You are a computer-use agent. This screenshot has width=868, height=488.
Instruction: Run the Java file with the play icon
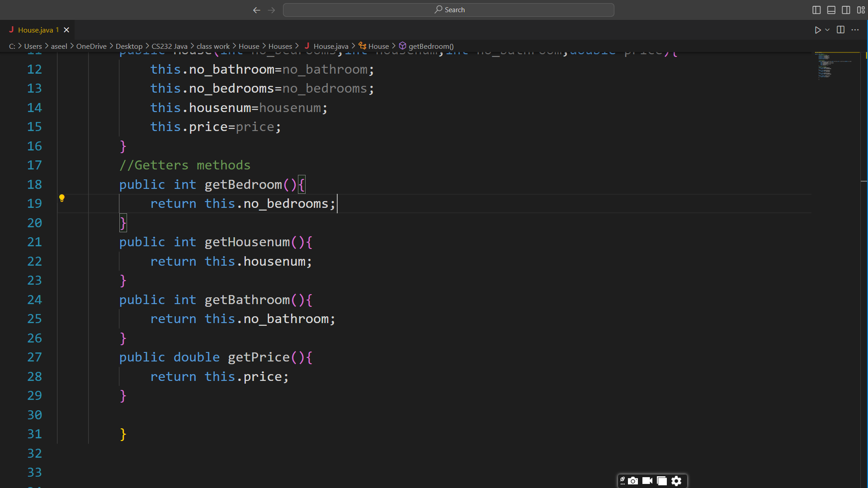click(817, 30)
